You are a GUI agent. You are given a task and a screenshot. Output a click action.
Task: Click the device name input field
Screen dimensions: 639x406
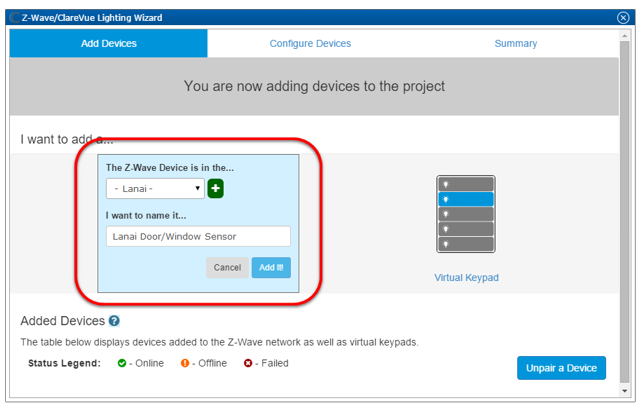click(x=198, y=236)
